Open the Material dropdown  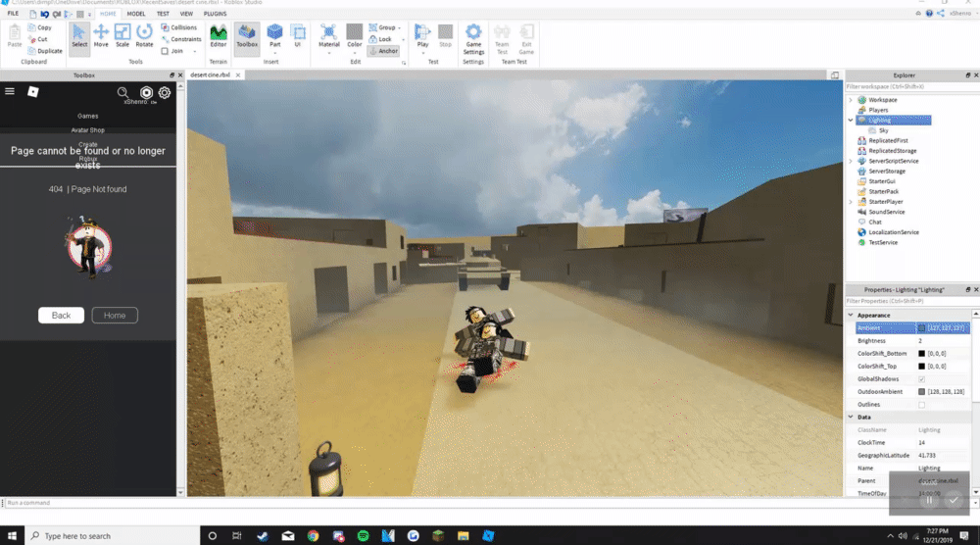pos(328,53)
